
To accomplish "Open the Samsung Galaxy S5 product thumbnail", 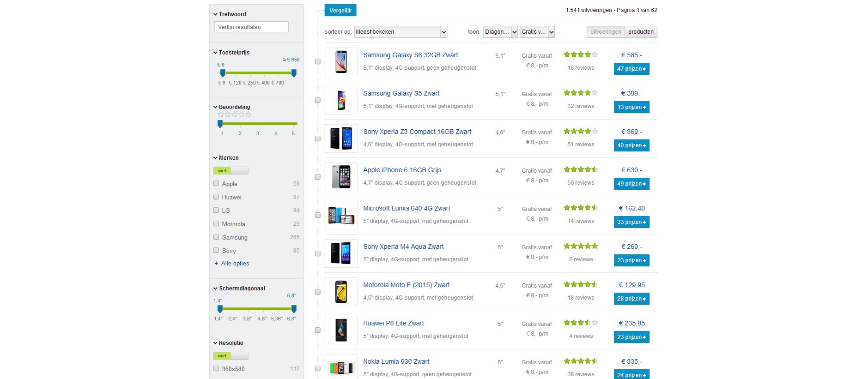I will click(341, 100).
